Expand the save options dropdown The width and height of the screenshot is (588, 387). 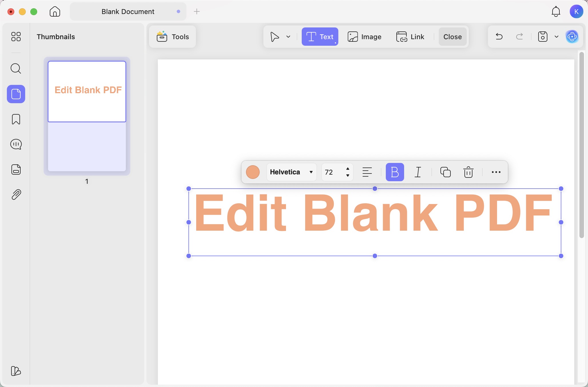tap(557, 37)
